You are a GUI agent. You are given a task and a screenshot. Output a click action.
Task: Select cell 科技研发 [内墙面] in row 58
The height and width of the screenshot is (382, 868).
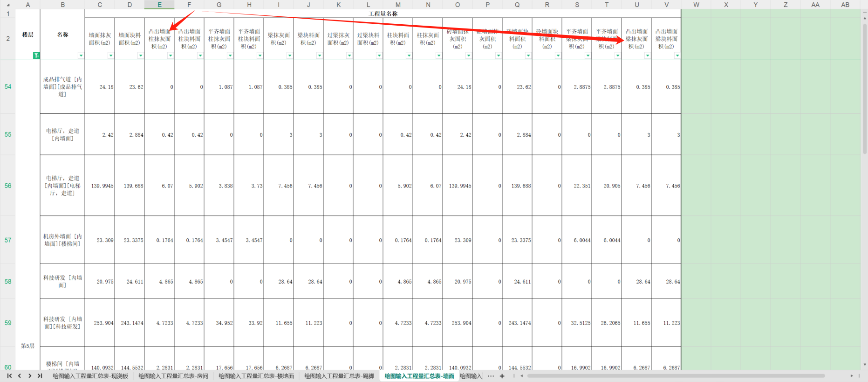click(x=62, y=281)
